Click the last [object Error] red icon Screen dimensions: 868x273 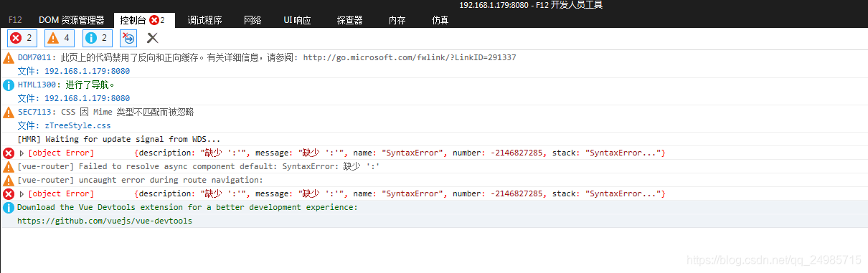tap(9, 193)
